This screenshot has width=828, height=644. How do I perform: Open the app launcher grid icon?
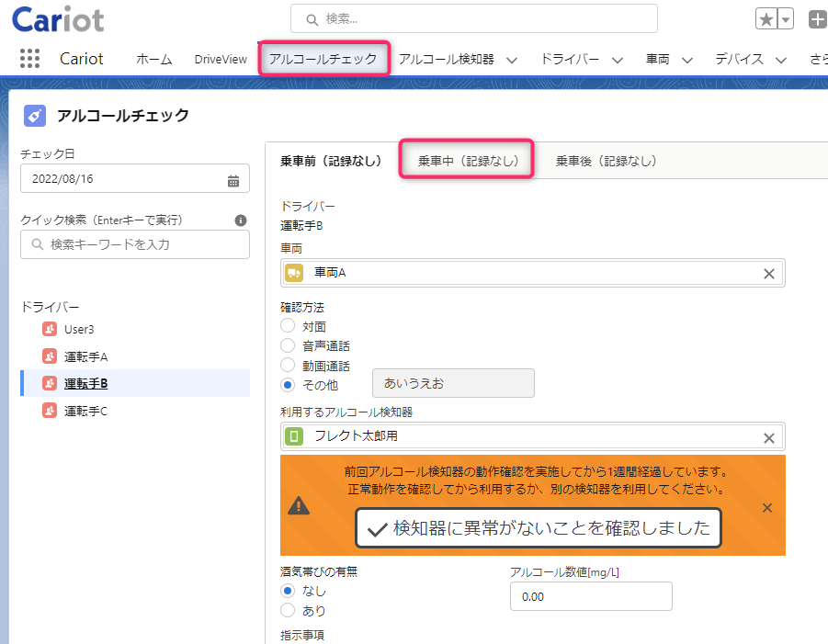tap(29, 58)
